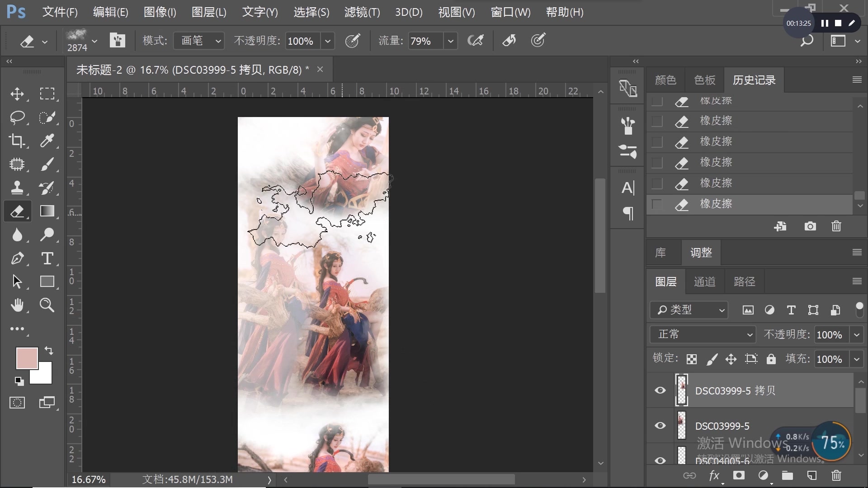Open the 模式 画笔 dropdown
This screenshot has height=488, width=868.
pos(199,41)
